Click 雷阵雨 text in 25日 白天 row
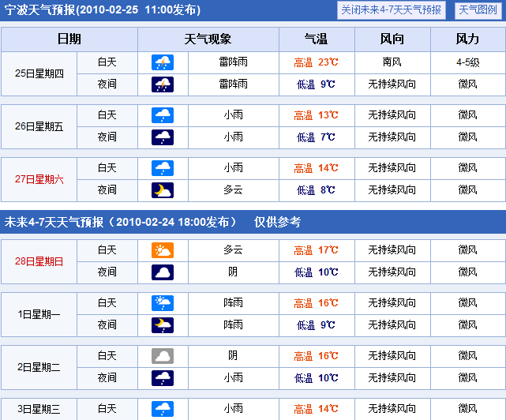 pyautogui.click(x=234, y=62)
